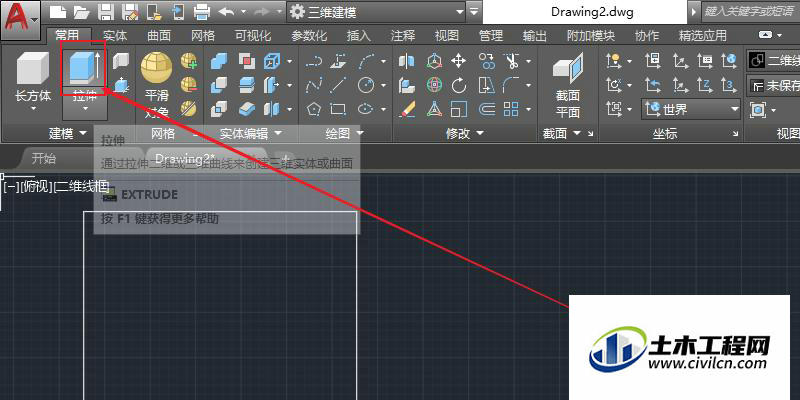Select the Box (长方体) tool
Image resolution: width=800 pixels, height=400 pixels.
click(x=33, y=68)
